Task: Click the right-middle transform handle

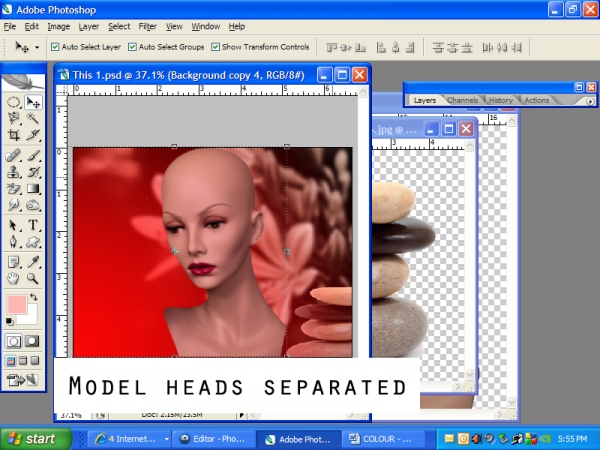Action: coord(287,251)
